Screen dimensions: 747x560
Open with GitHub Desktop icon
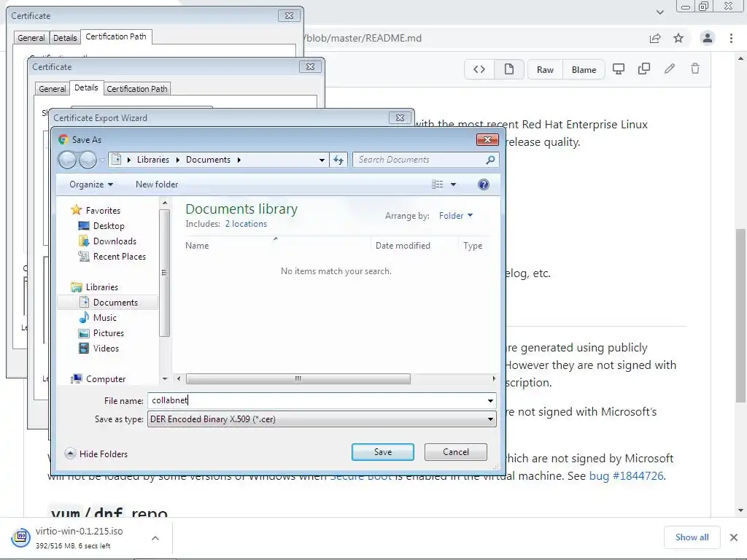tap(619, 69)
